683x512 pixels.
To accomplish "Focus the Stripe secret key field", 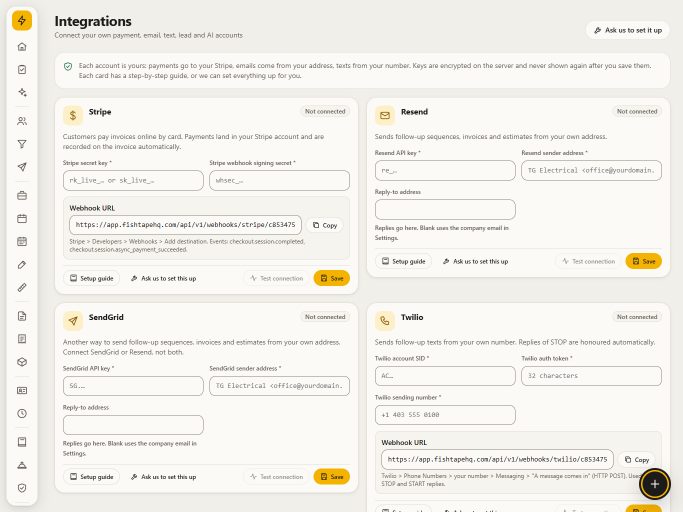I will [133, 180].
